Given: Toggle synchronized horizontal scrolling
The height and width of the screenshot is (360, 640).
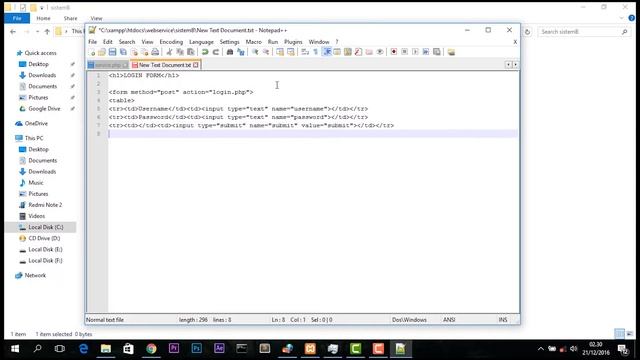Looking at the screenshot, I should pyautogui.click(x=291, y=52).
